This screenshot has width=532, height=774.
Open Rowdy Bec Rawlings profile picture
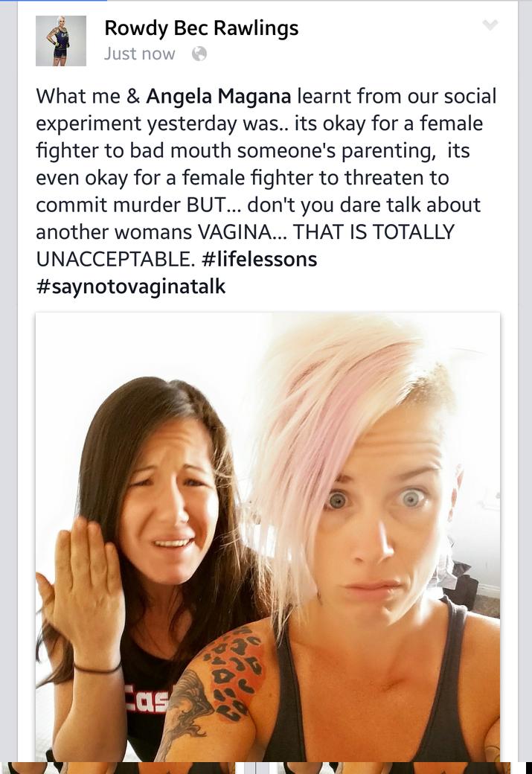61,41
